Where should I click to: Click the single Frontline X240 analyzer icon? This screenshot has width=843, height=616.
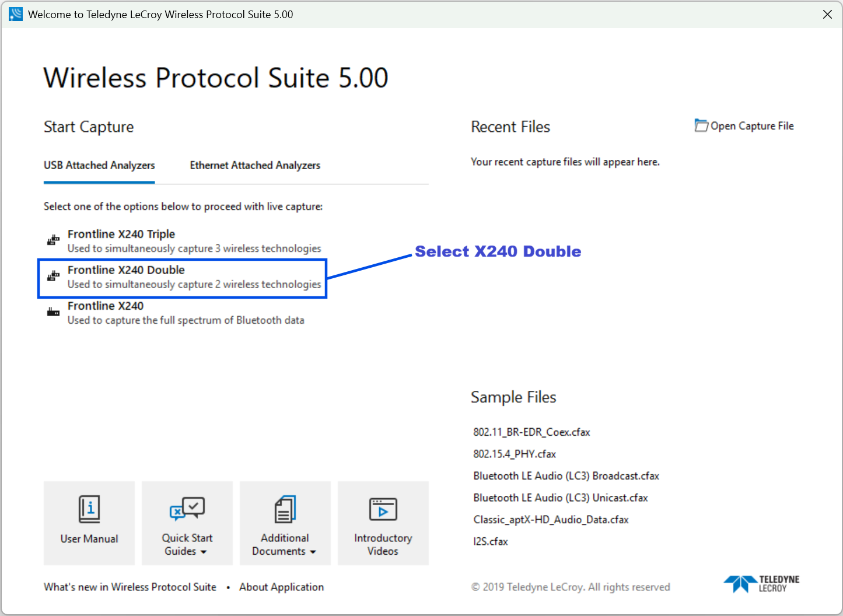(53, 312)
